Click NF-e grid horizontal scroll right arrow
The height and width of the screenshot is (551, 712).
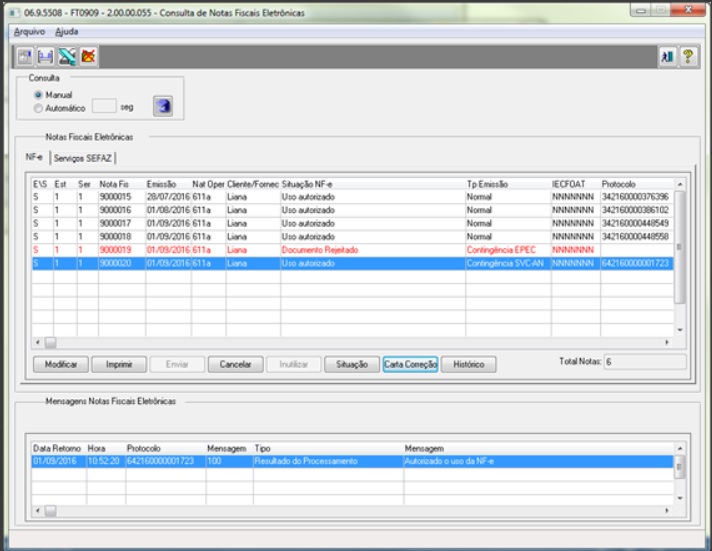pyautogui.click(x=667, y=343)
